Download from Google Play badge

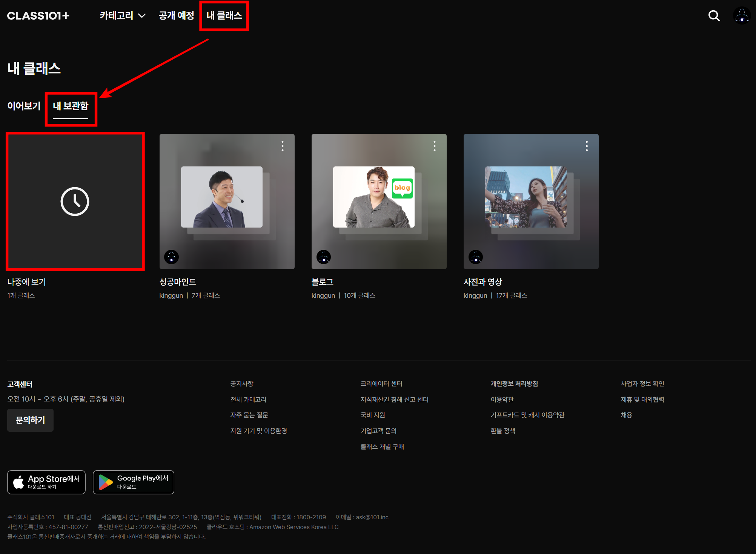(x=134, y=482)
